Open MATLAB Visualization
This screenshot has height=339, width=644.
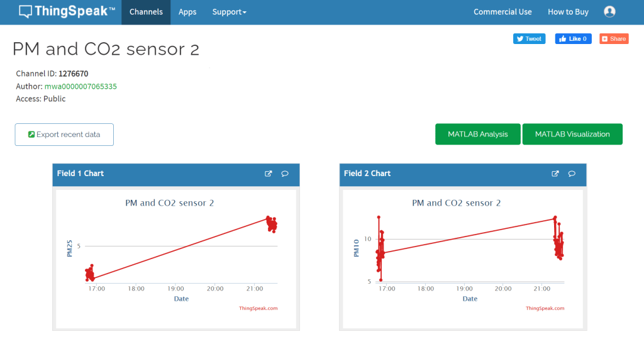coord(572,134)
